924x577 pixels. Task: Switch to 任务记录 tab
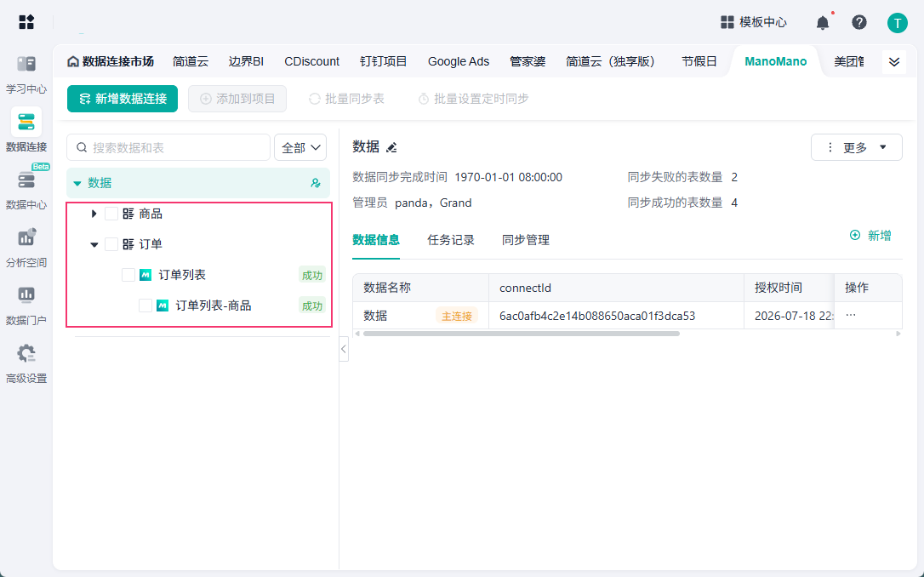tap(451, 240)
